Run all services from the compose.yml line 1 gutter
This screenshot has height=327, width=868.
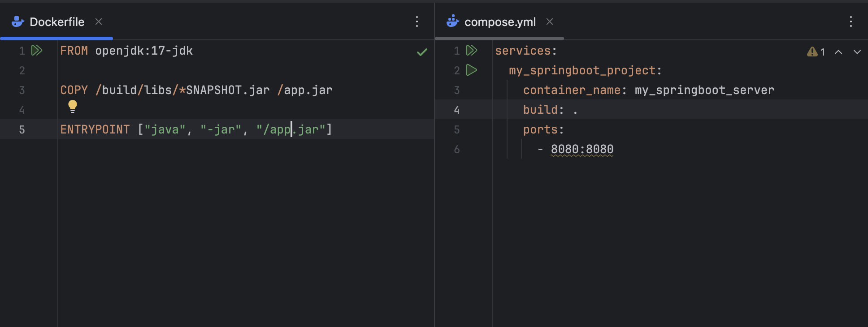tap(472, 50)
